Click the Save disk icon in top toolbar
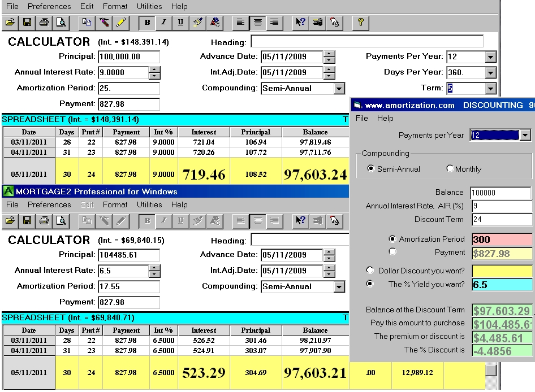The image size is (535, 392). pyautogui.click(x=27, y=23)
